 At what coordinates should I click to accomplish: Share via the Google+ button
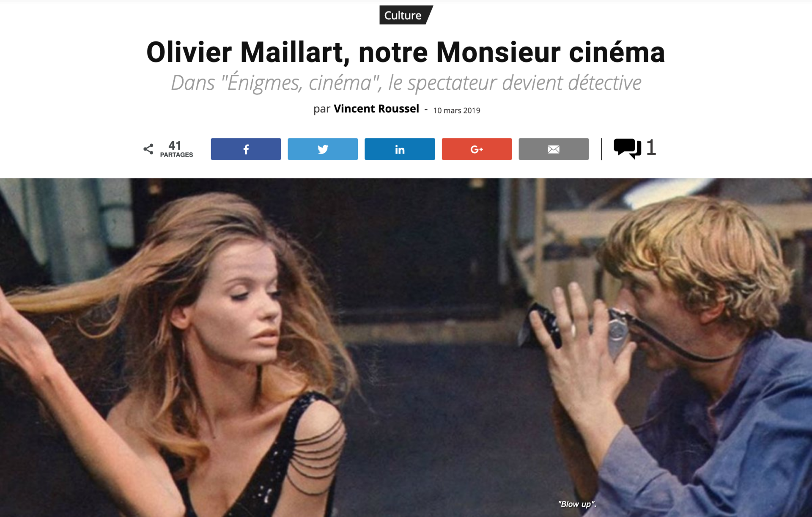[x=477, y=149]
